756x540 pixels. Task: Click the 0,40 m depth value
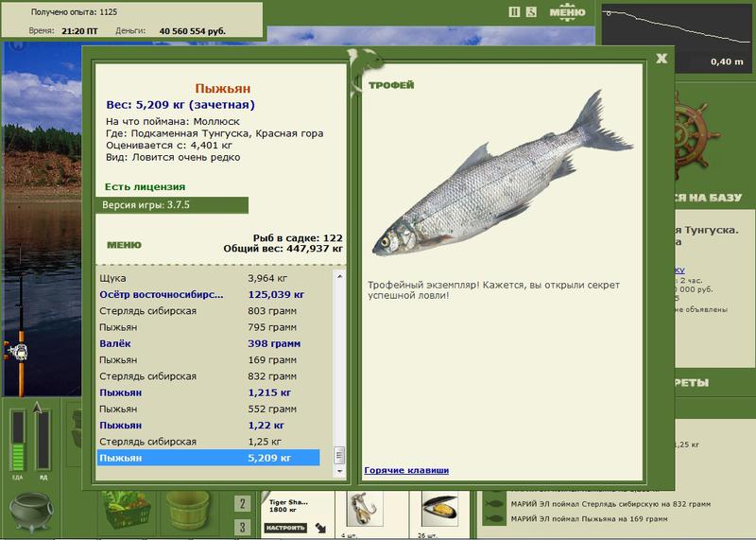727,61
